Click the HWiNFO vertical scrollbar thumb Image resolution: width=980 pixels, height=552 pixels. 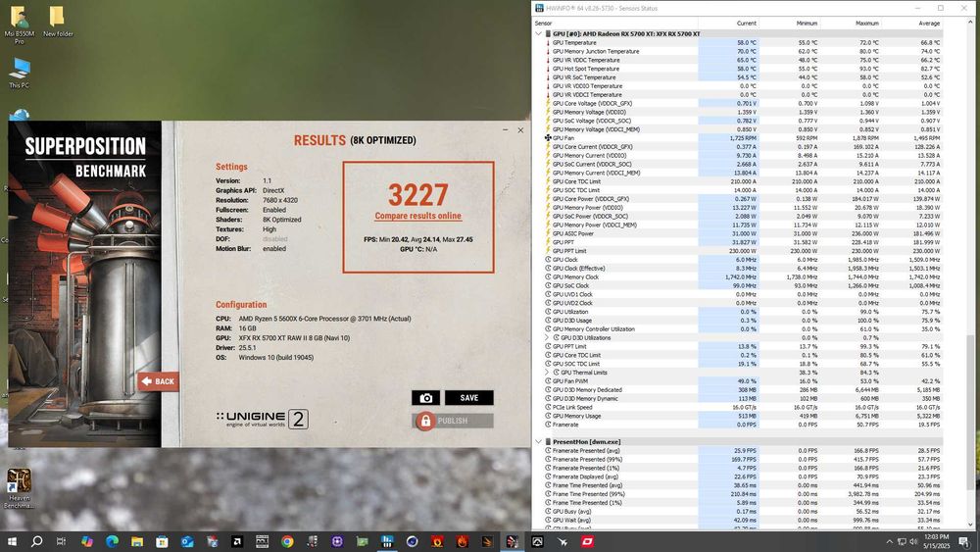pyautogui.click(x=970, y=413)
